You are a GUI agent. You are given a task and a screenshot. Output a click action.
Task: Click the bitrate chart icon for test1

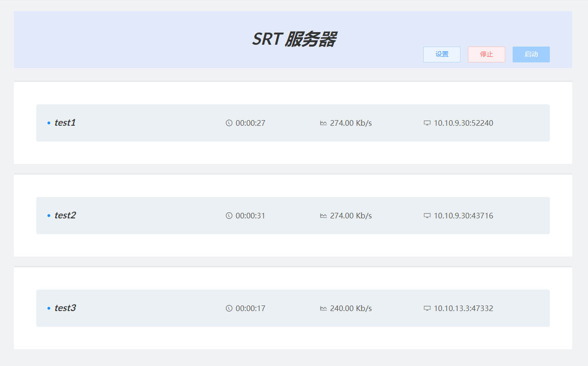[323, 123]
